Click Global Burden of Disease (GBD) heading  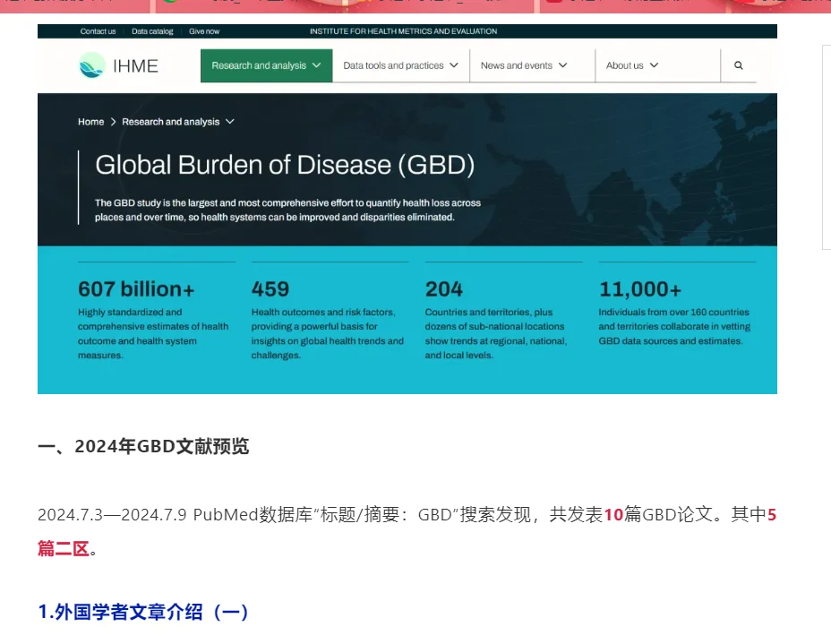285,165
